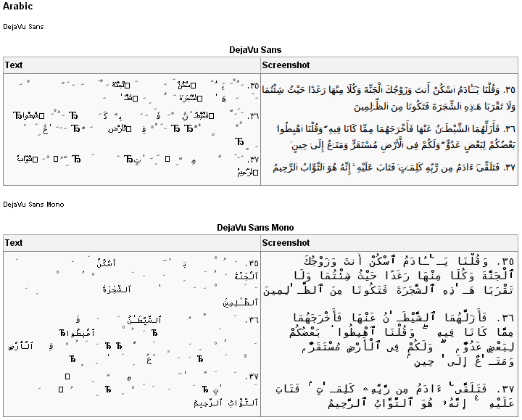Screen dimensions: 522x420
Task: Click verse number ٣٦ in DejaVu Sans screenshot
Action: point(510,128)
